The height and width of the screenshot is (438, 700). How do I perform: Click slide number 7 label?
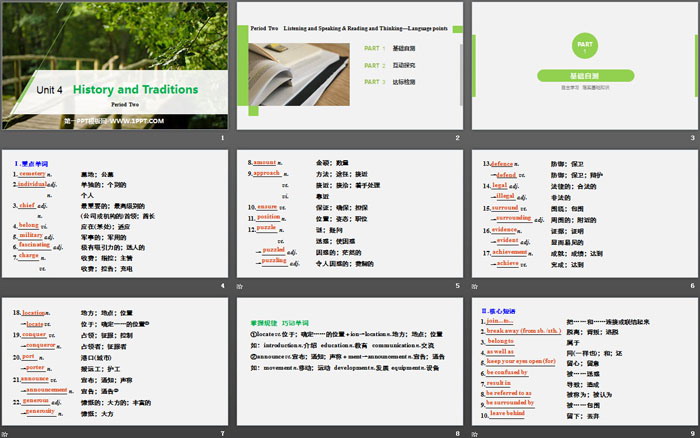(222, 433)
